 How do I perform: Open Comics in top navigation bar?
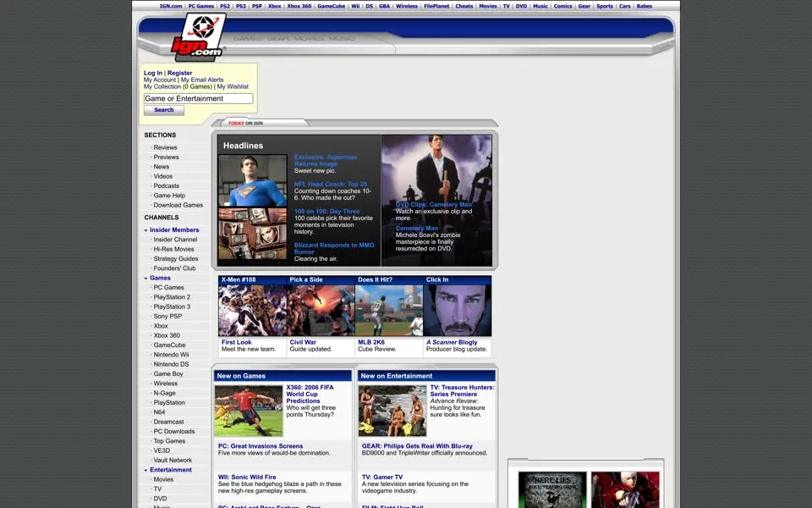click(563, 6)
